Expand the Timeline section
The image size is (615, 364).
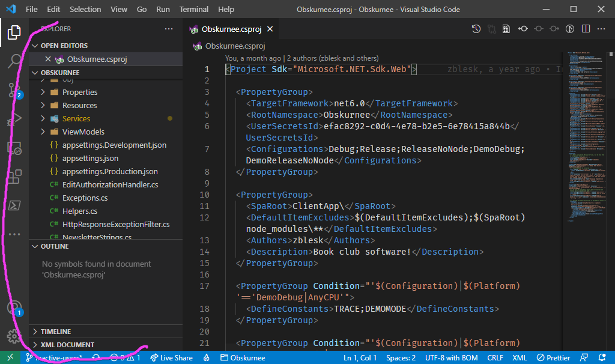tap(106, 332)
